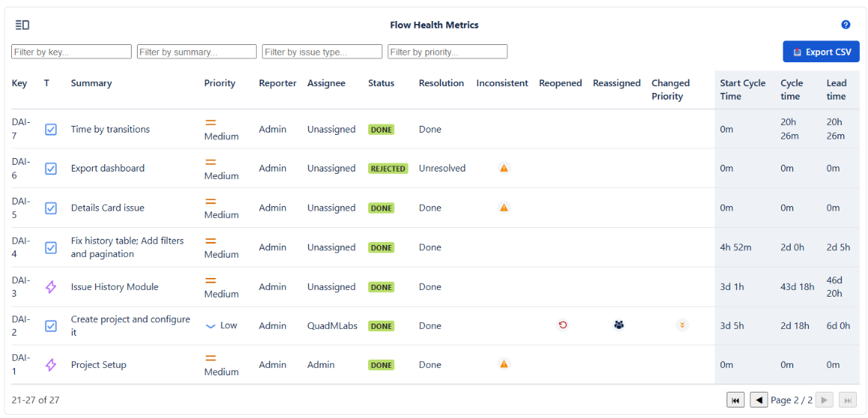This screenshot has height=418, width=868.
Task: Click the reassigned people icon for DAI-2
Action: pyautogui.click(x=618, y=325)
